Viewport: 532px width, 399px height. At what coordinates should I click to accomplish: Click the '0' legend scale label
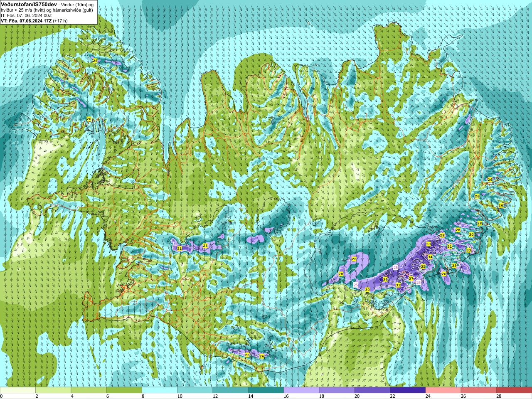[x=1, y=396]
